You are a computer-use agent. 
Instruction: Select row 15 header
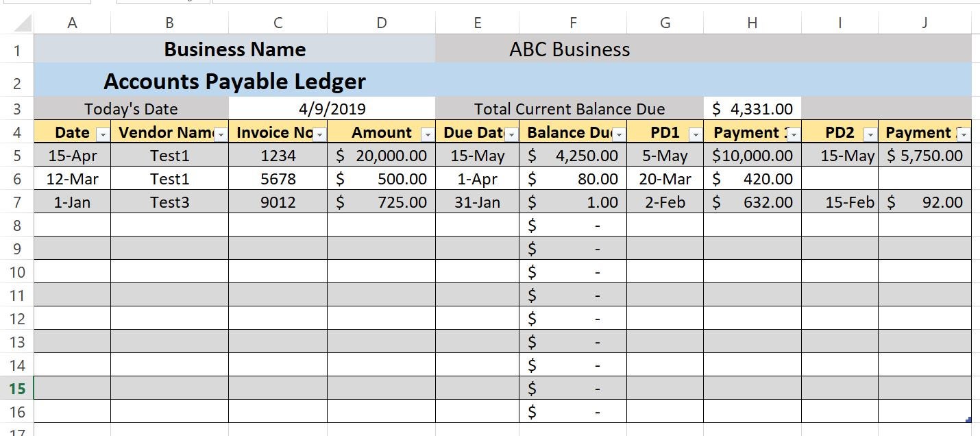(16, 387)
